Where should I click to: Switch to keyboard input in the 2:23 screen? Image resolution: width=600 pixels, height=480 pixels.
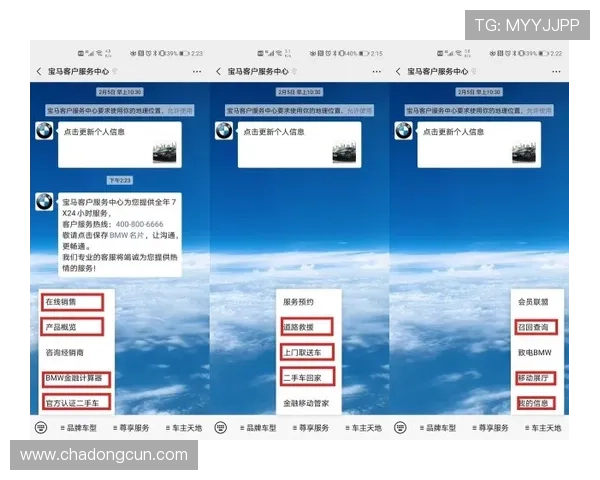click(x=41, y=427)
